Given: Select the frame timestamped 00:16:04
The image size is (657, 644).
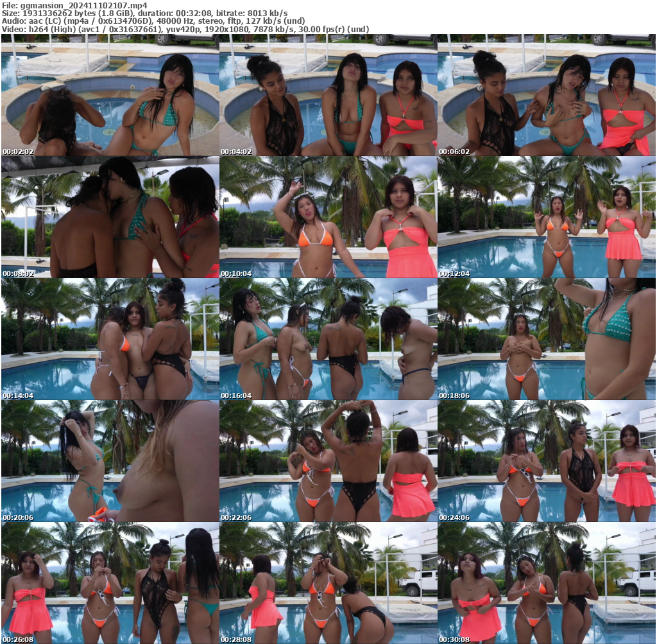Looking at the screenshot, I should (x=328, y=339).
